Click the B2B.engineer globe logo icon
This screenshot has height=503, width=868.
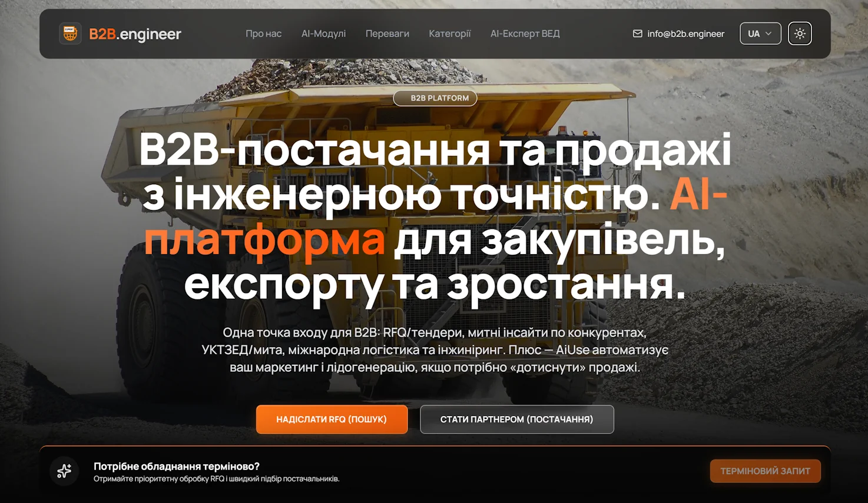point(70,34)
